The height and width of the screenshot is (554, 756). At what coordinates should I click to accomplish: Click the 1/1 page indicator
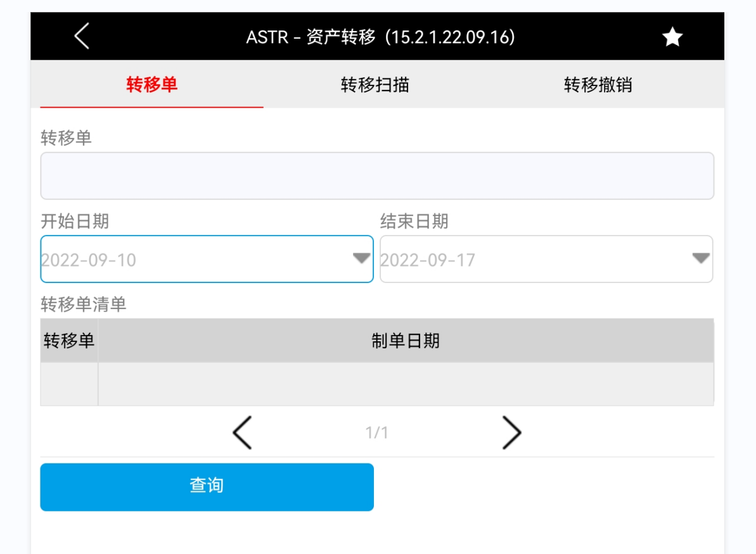tap(377, 433)
